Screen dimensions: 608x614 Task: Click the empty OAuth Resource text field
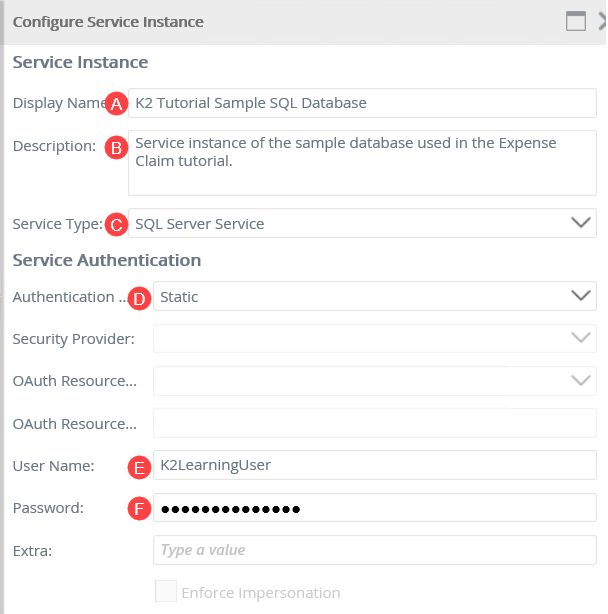coord(375,423)
